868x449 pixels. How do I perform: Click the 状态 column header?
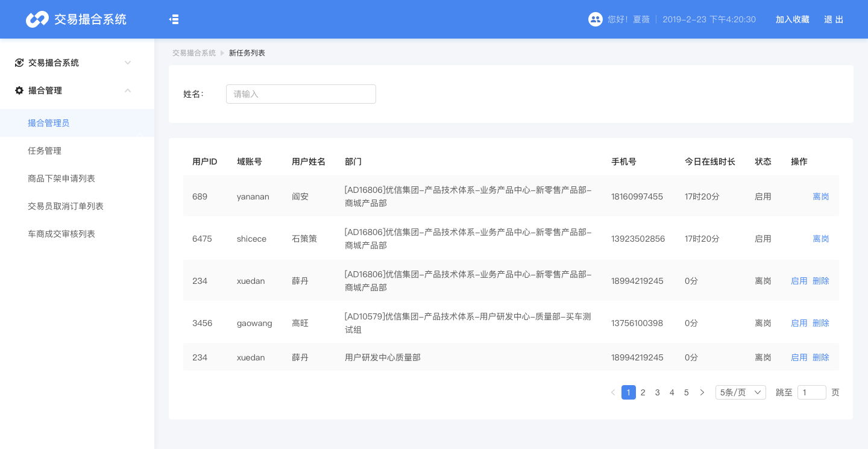763,162
